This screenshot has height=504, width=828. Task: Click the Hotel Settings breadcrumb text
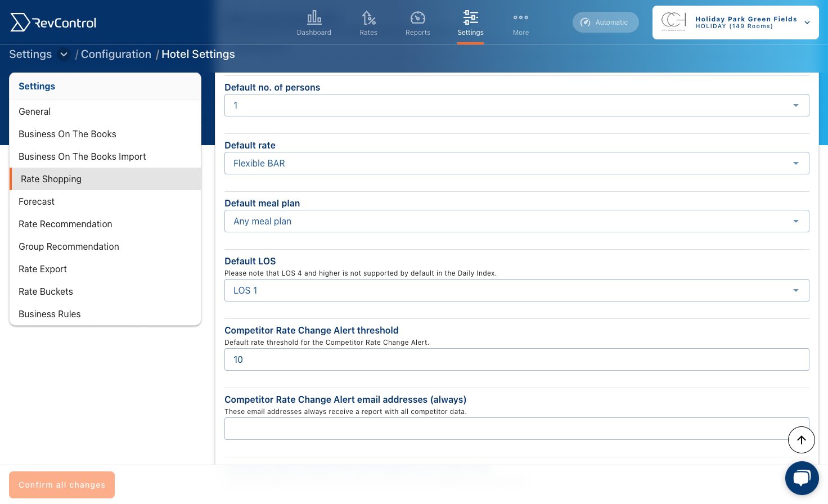[198, 54]
